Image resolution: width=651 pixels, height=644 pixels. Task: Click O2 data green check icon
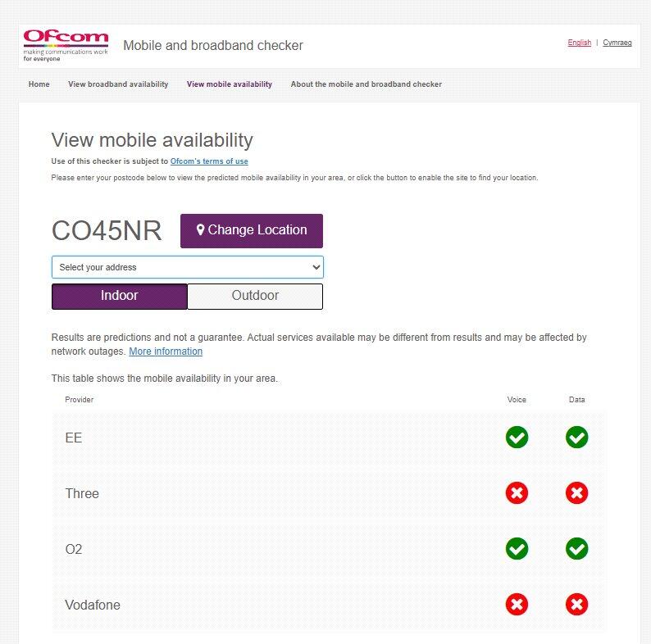pos(576,549)
